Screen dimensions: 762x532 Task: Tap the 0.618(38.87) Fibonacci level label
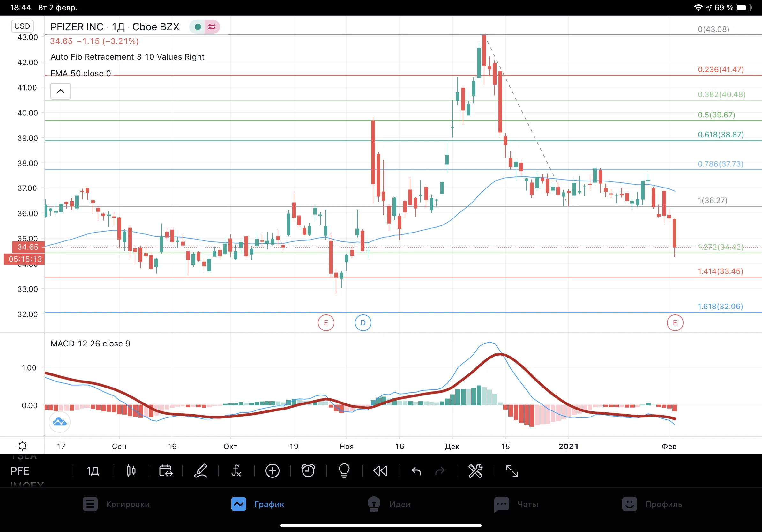click(721, 135)
